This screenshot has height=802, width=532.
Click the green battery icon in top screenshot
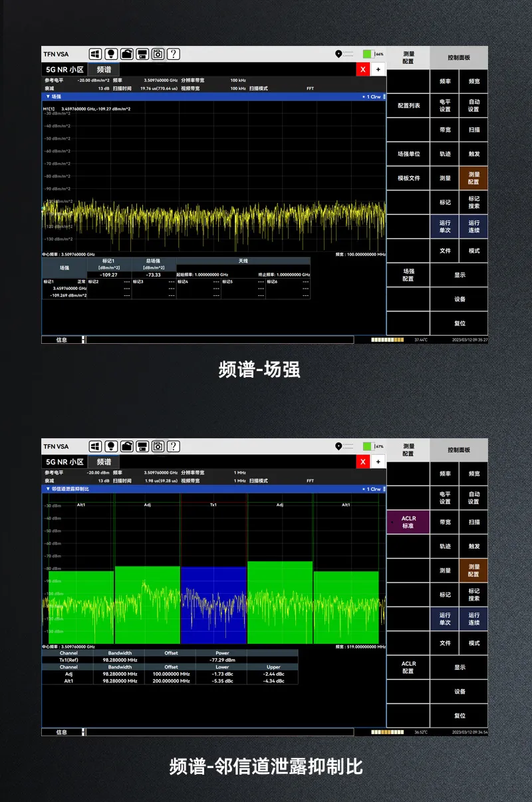pos(368,54)
